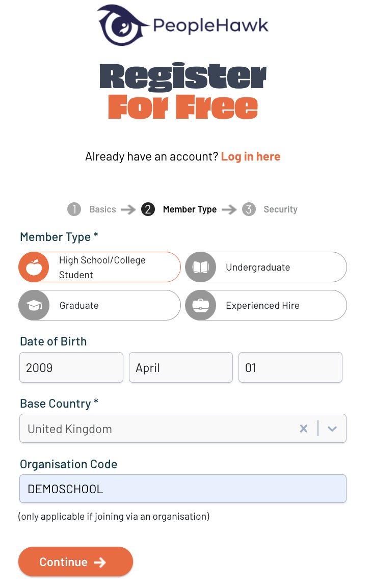Click the open book Undergraduate icon
Screen dimensions: 372x588
point(200,267)
